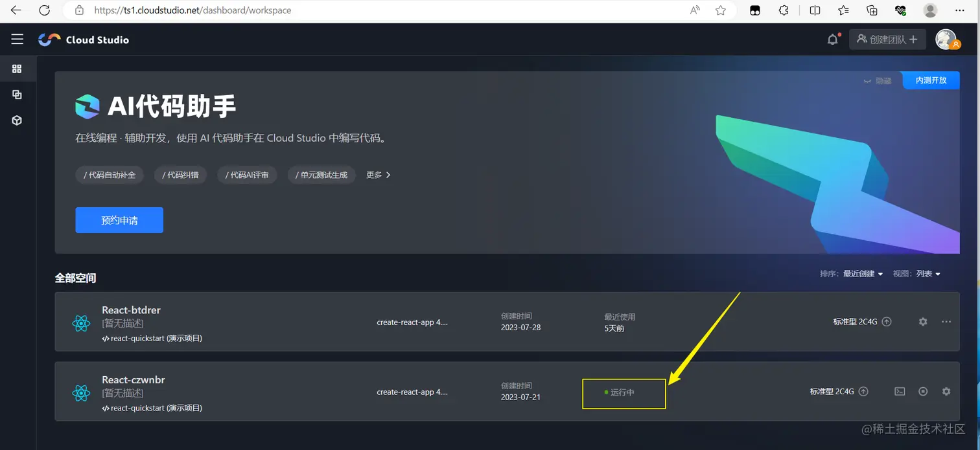Open the notification bell
The width and height of the screenshot is (980, 450).
[x=833, y=39]
